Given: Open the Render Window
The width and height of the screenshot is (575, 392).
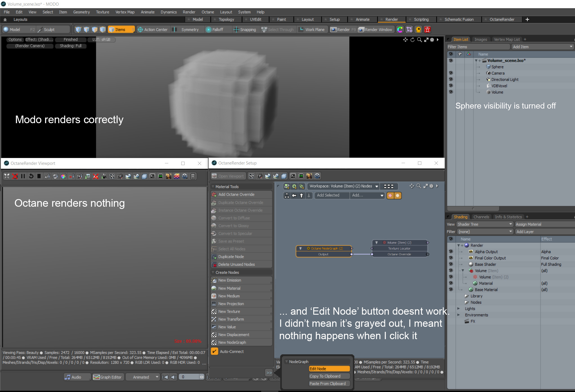Looking at the screenshot, I should pyautogui.click(x=375, y=30).
